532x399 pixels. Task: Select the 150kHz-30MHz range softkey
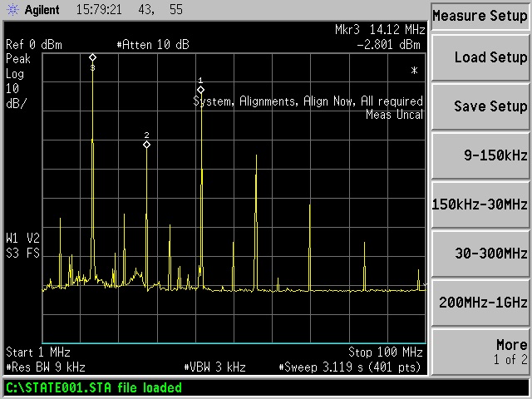[x=480, y=204]
